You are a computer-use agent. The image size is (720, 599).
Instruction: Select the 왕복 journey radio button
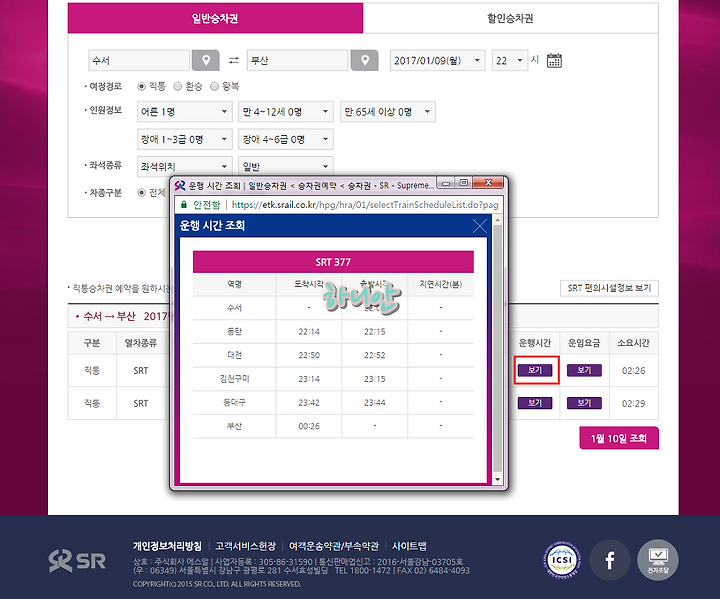click(x=214, y=86)
